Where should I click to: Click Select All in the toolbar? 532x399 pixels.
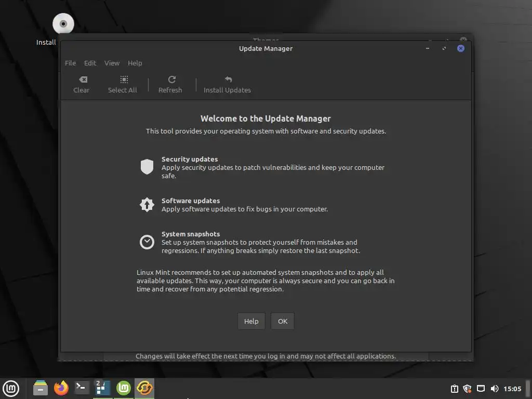122,85
